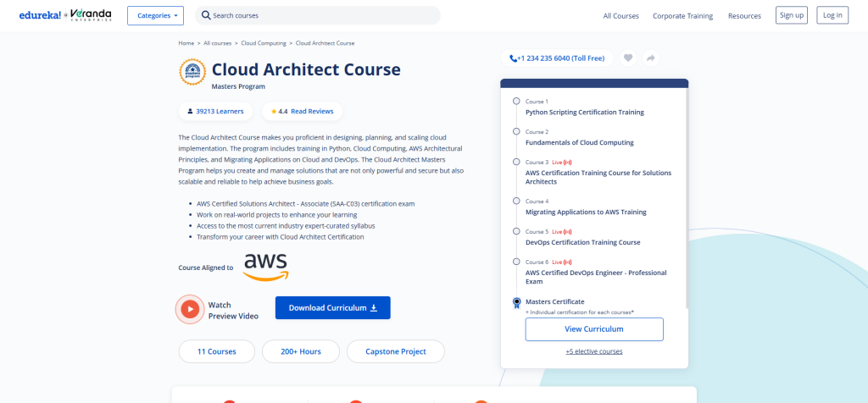Click the 200+ Hours pill

point(301,351)
